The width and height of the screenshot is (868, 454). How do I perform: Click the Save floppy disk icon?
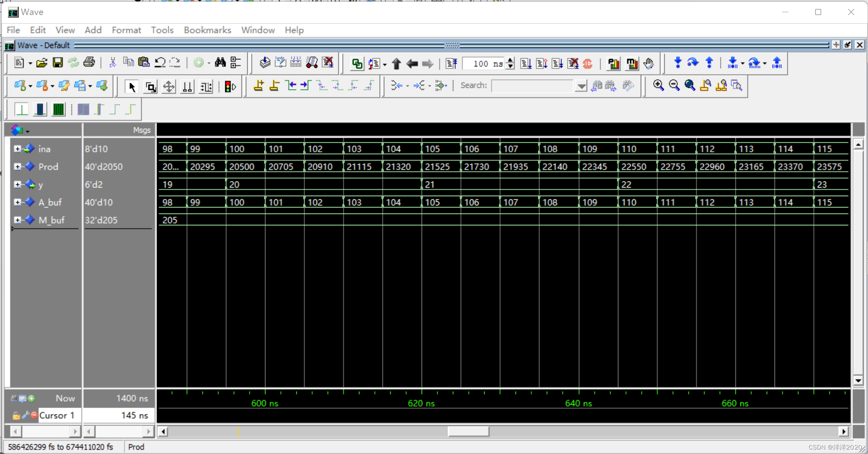58,63
